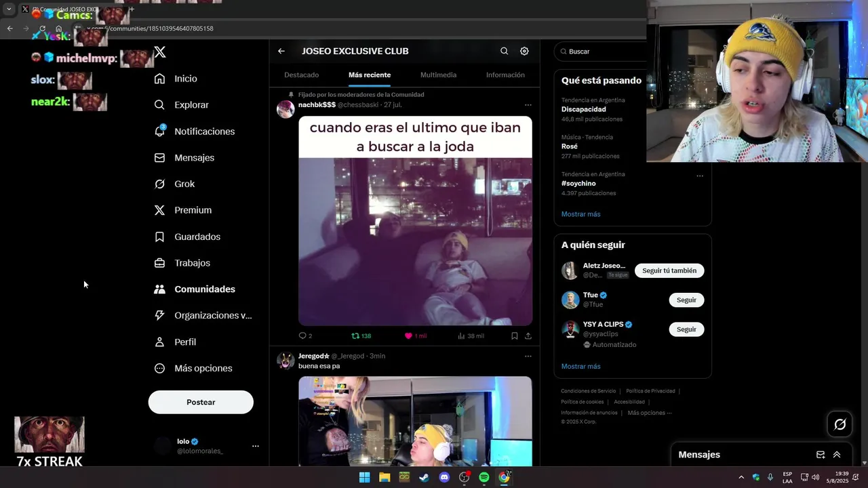Expand the Mensajes drawer

[837, 455]
